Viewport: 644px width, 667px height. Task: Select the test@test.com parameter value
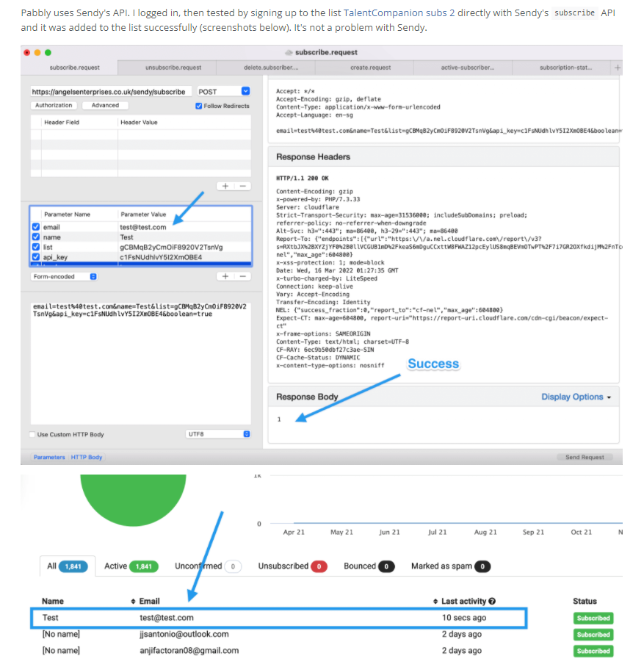143,227
